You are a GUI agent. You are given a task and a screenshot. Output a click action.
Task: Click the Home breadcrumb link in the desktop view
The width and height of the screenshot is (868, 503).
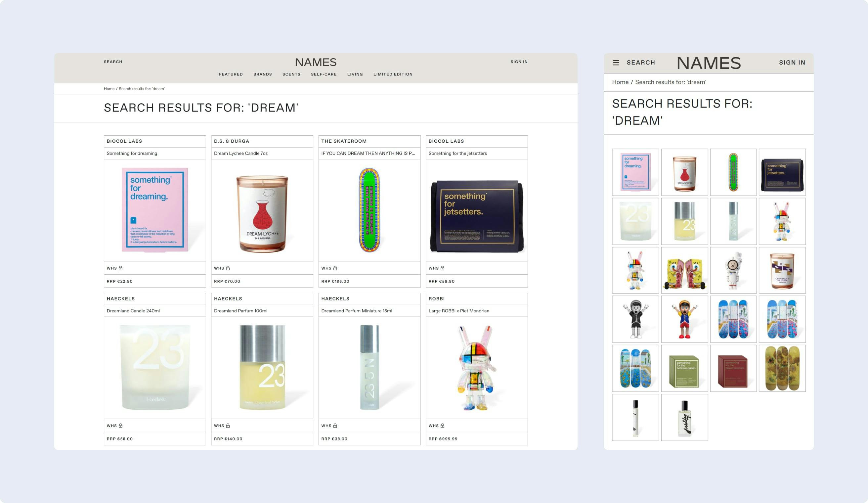coord(109,89)
